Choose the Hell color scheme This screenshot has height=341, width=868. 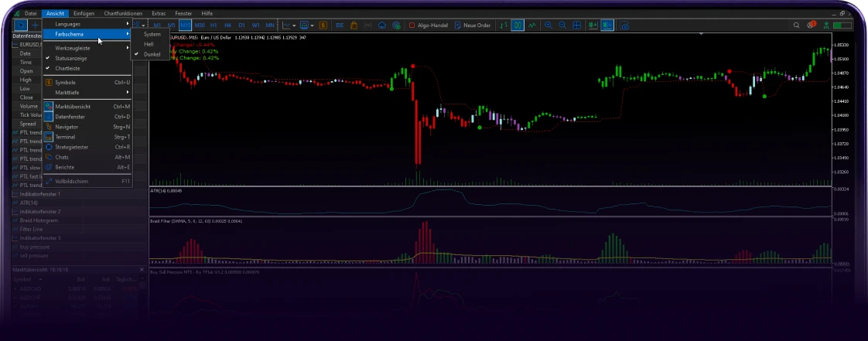149,44
